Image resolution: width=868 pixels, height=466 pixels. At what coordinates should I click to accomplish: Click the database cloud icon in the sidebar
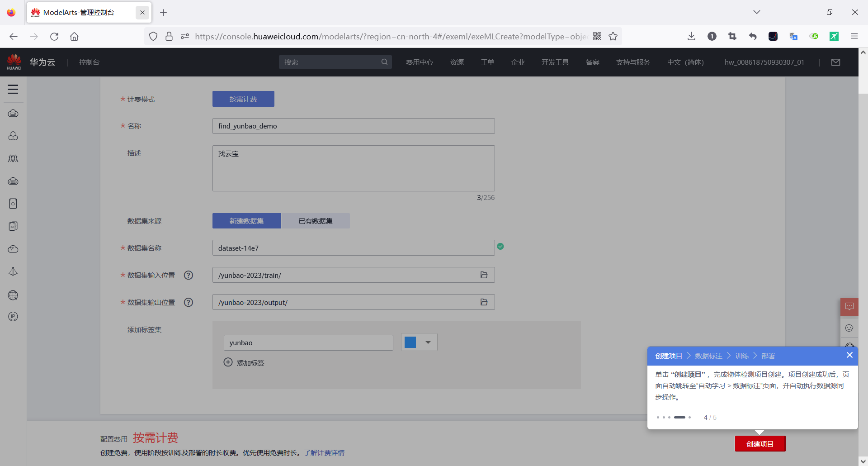click(13, 181)
